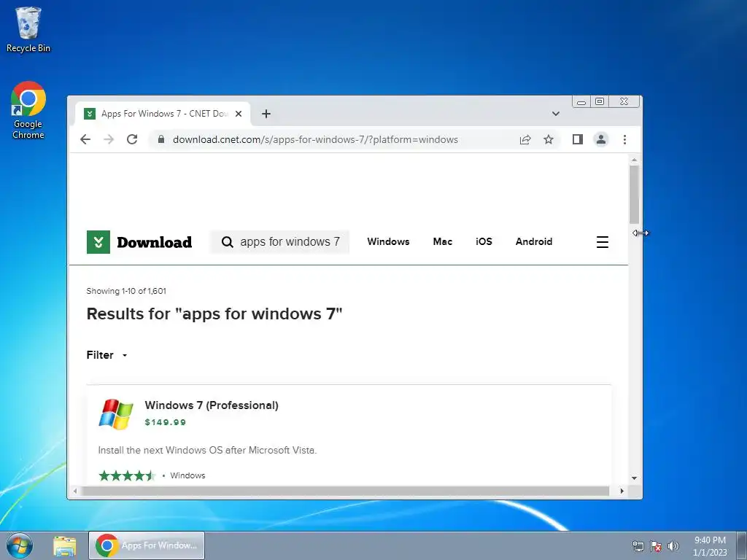Click 'Results for apps for windows 7' heading

point(214,314)
